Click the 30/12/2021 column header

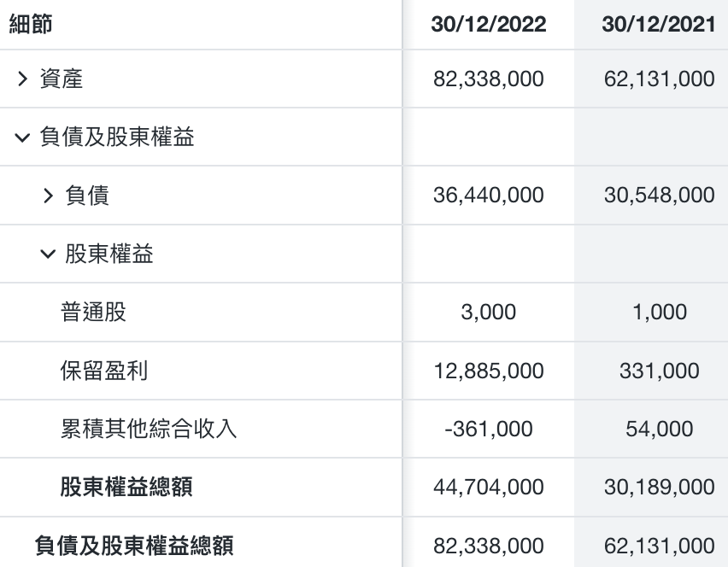(x=659, y=24)
